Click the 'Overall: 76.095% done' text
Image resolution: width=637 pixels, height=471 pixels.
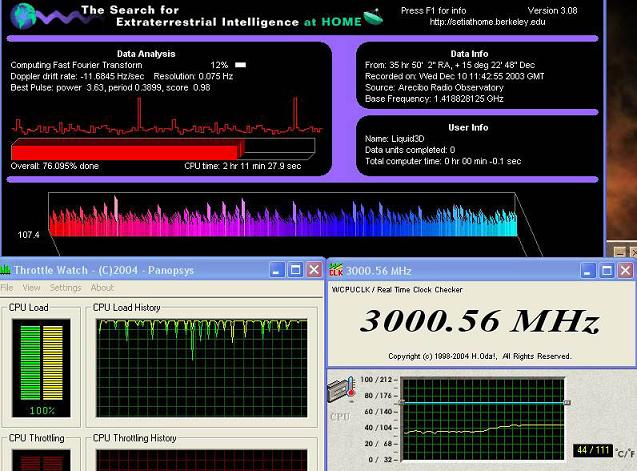click(54, 166)
